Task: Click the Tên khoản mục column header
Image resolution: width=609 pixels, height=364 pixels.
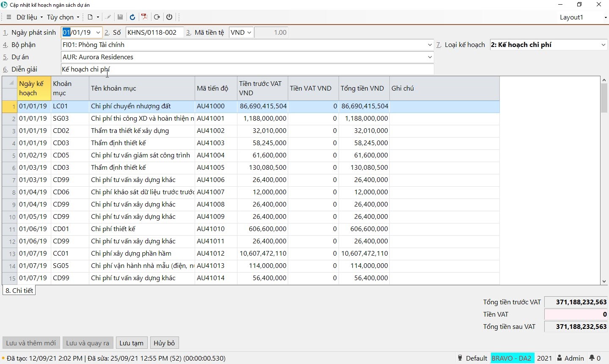Action: [x=142, y=88]
